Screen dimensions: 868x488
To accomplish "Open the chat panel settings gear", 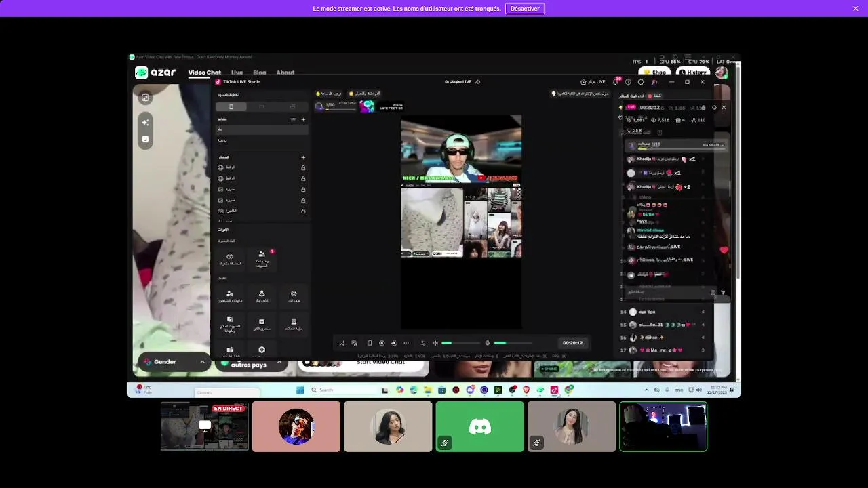I will pyautogui.click(x=714, y=107).
